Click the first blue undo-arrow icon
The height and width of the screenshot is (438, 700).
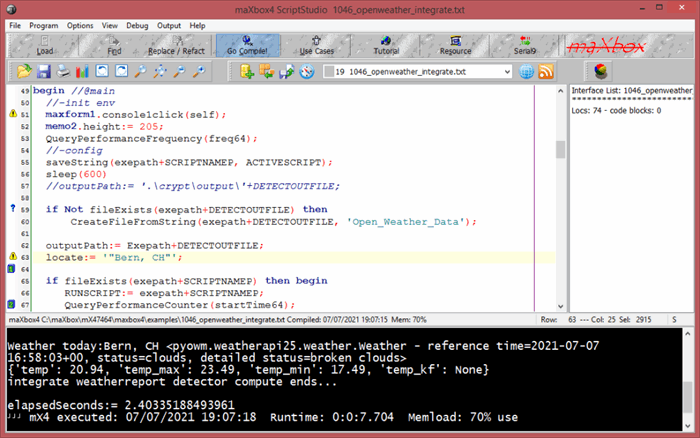pos(102,71)
